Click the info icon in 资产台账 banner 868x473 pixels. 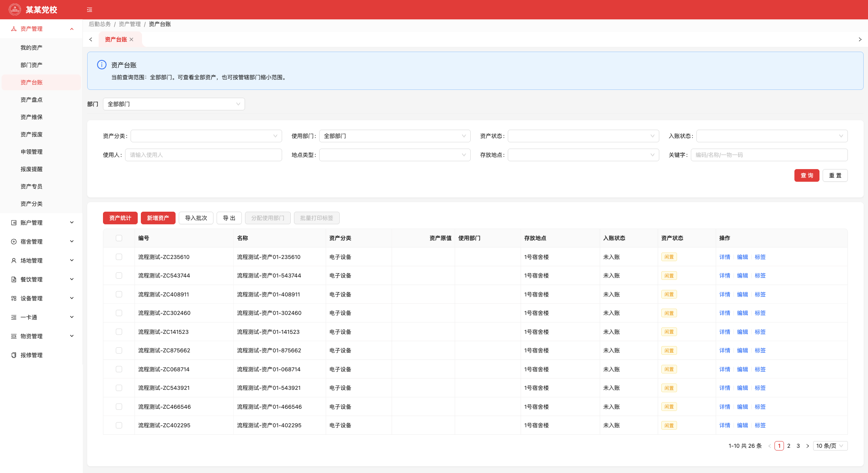(102, 65)
